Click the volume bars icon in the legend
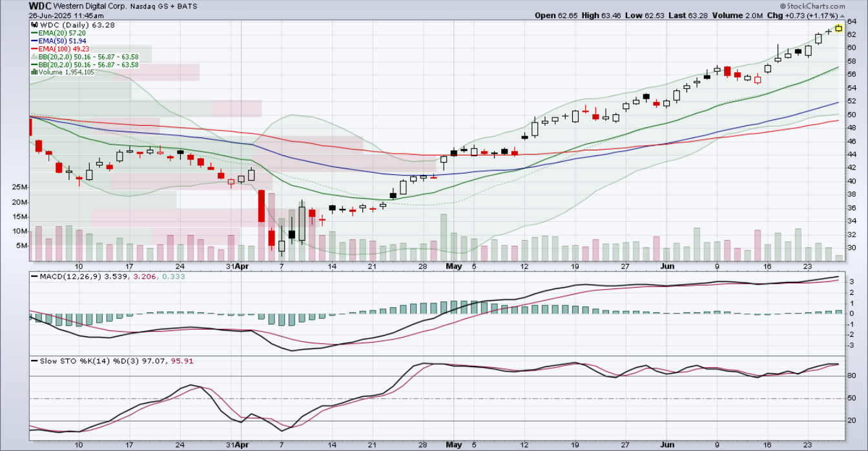Viewport: 868px width, 451px height. click(x=34, y=72)
